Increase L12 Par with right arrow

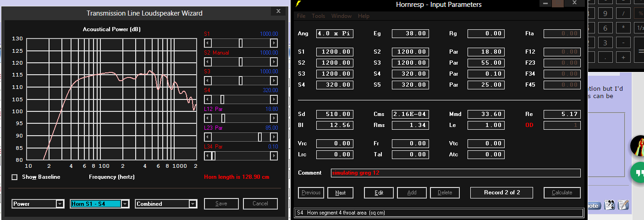[x=274, y=118]
